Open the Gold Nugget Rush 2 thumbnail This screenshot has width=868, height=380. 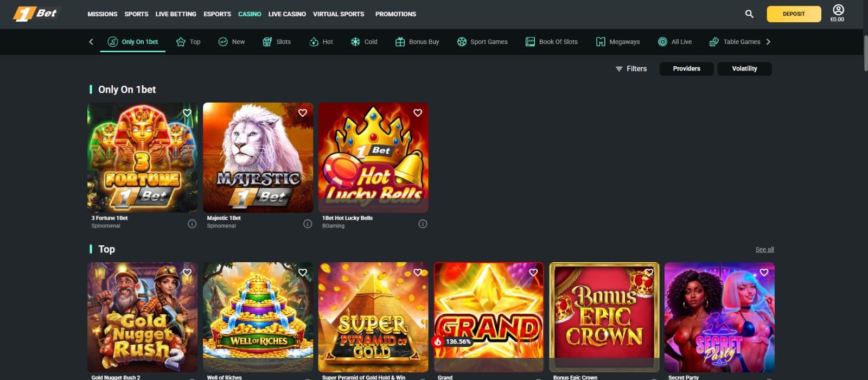coord(142,317)
